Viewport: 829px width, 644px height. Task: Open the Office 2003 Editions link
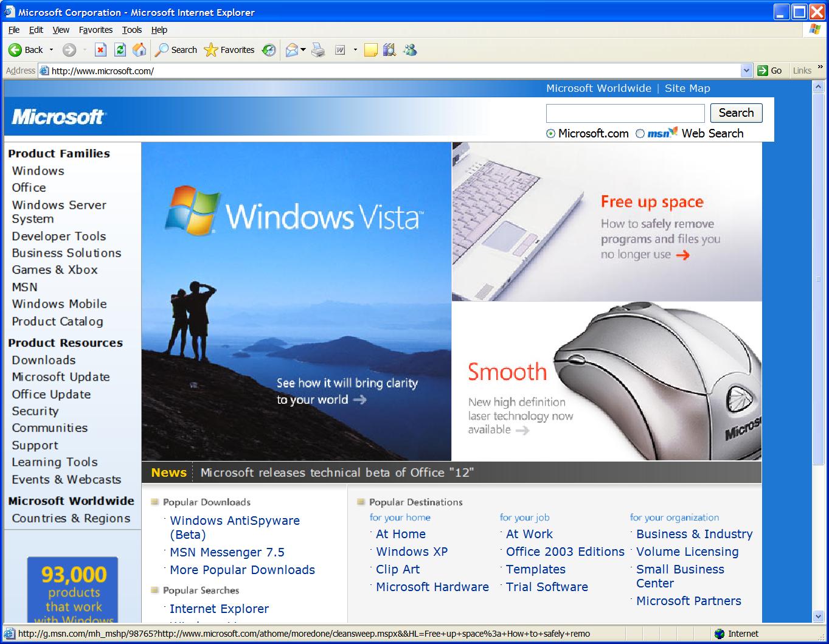[565, 552]
